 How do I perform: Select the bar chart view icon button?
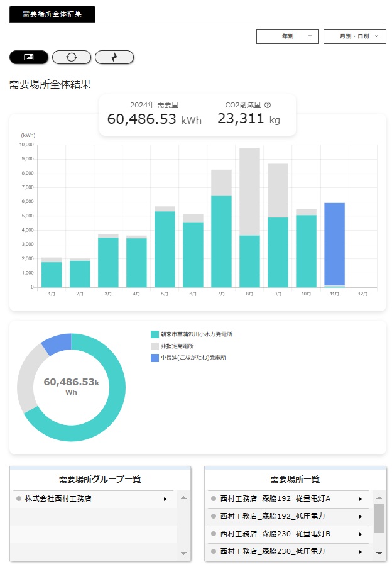(x=29, y=57)
